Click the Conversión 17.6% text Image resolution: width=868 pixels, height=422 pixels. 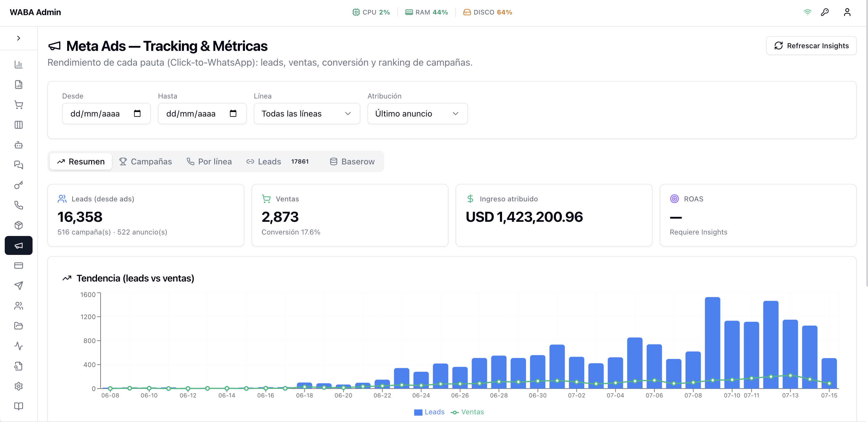tap(291, 232)
